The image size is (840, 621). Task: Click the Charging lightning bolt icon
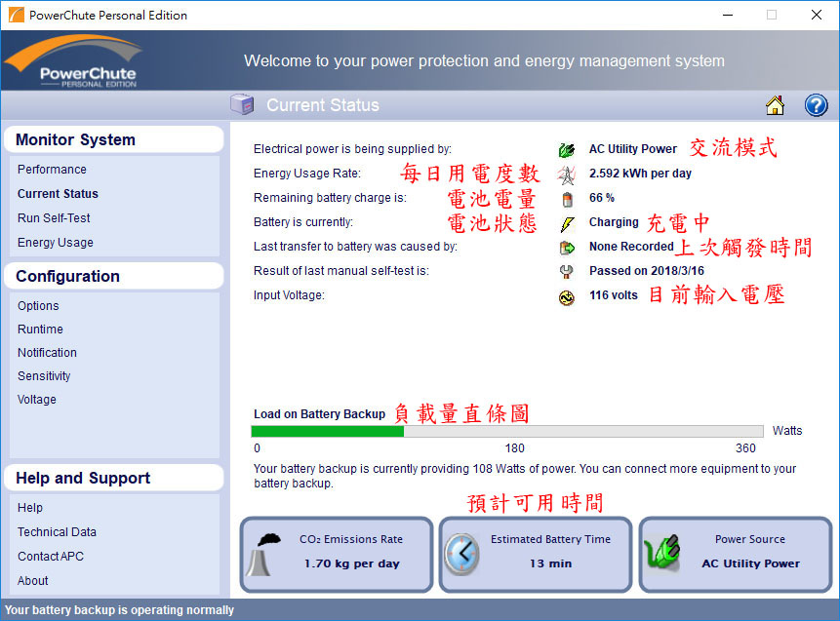[568, 224]
